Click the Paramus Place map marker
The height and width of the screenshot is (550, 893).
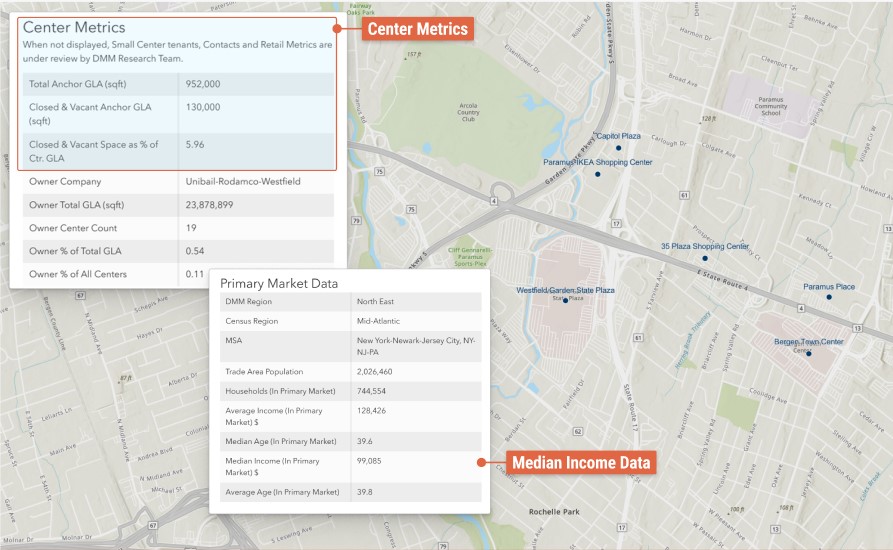(x=829, y=297)
